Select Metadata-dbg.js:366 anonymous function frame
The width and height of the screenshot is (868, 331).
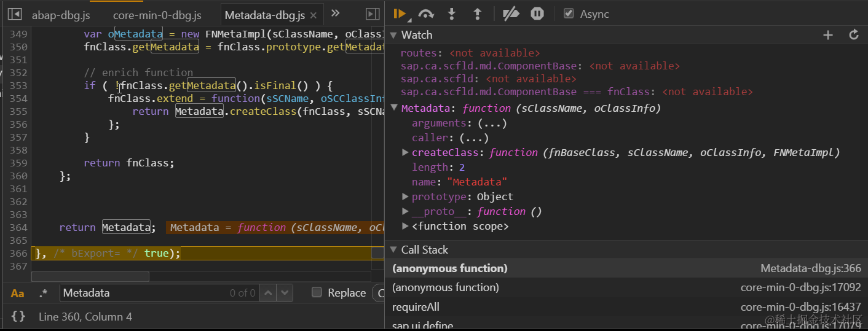626,268
